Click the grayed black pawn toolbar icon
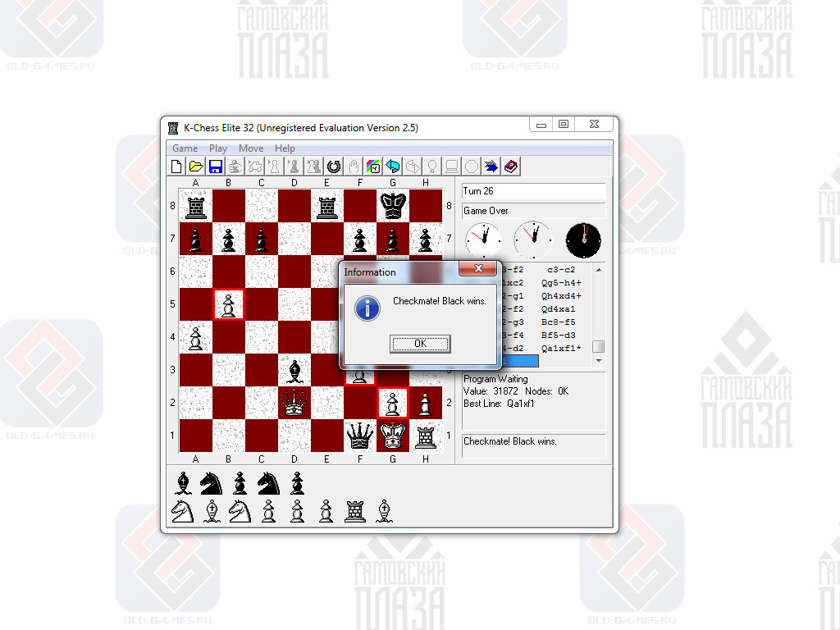The width and height of the screenshot is (840, 630). click(x=294, y=167)
